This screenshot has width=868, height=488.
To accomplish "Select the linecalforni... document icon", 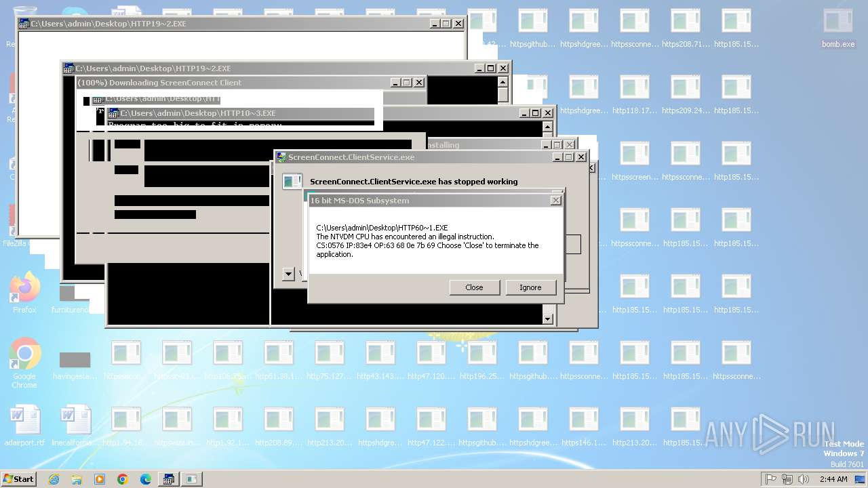I will click(x=75, y=427).
